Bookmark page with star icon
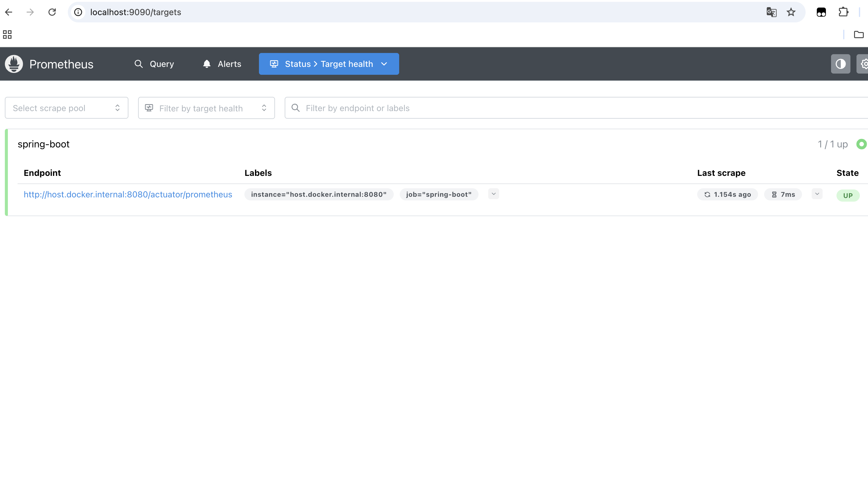Screen dimensions: 868x491 click(791, 12)
